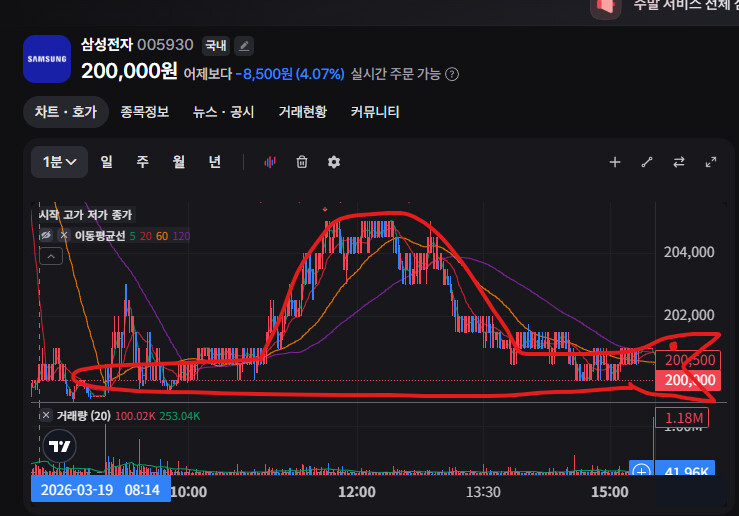Toggle 이동평균선 visibility eye icon
Image resolution: width=739 pixels, height=516 pixels.
(x=46, y=235)
